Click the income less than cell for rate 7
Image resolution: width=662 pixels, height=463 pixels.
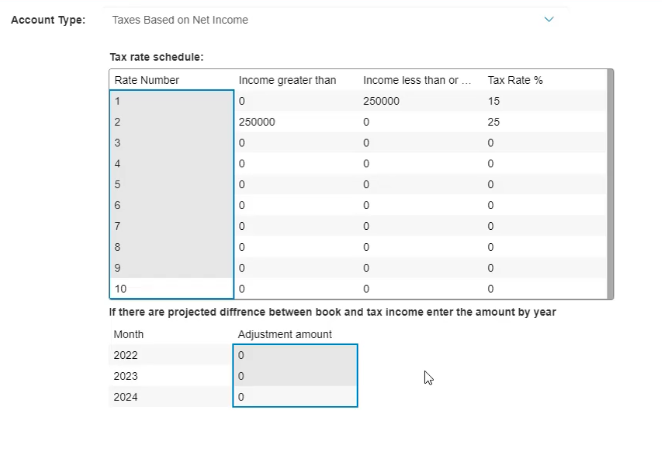419,226
